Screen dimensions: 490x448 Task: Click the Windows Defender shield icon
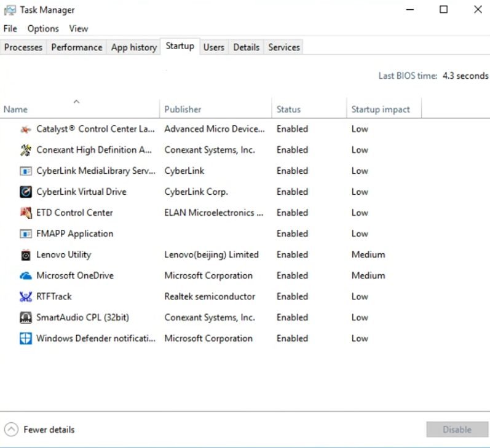[26, 339]
